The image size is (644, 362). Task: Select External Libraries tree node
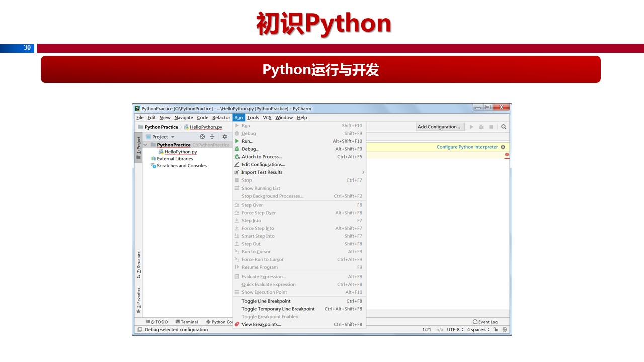coord(175,159)
